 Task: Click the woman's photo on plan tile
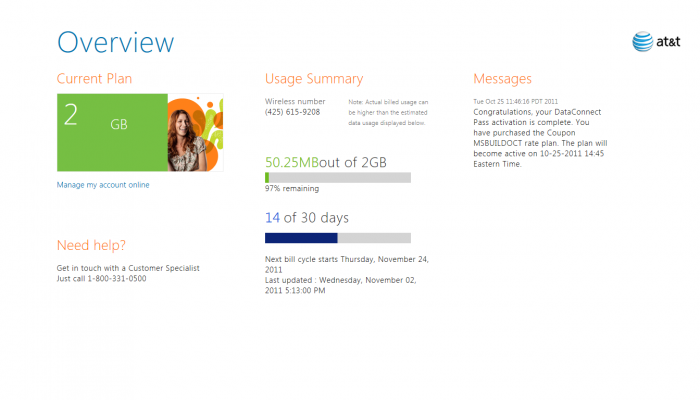pyautogui.click(x=196, y=132)
